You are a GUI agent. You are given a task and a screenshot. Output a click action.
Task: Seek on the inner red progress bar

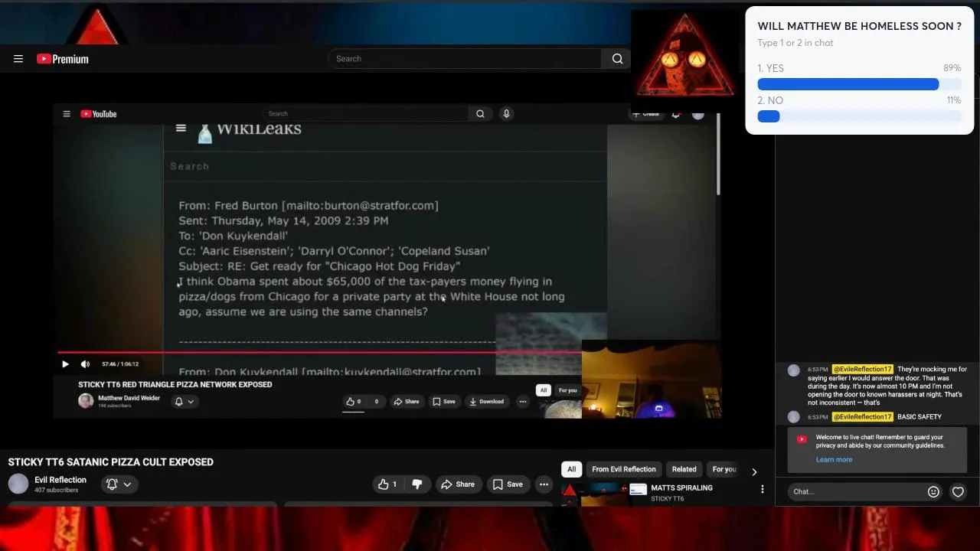point(319,353)
